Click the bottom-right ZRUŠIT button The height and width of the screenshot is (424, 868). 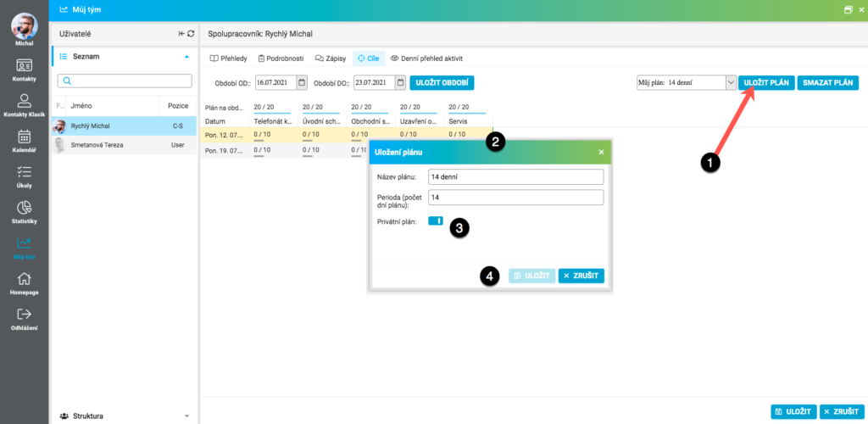coord(842,412)
